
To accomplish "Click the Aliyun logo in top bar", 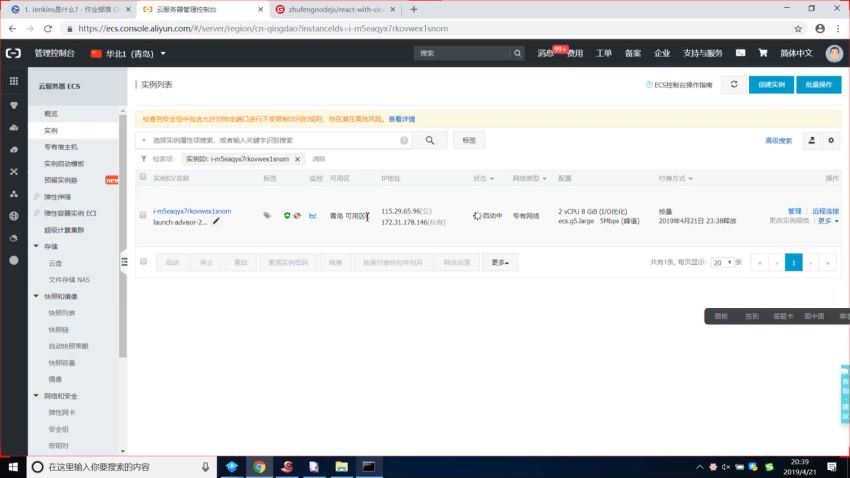I will point(14,53).
